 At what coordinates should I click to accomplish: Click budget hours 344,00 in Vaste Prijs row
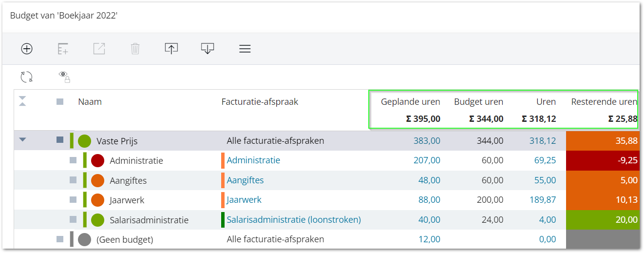point(490,140)
